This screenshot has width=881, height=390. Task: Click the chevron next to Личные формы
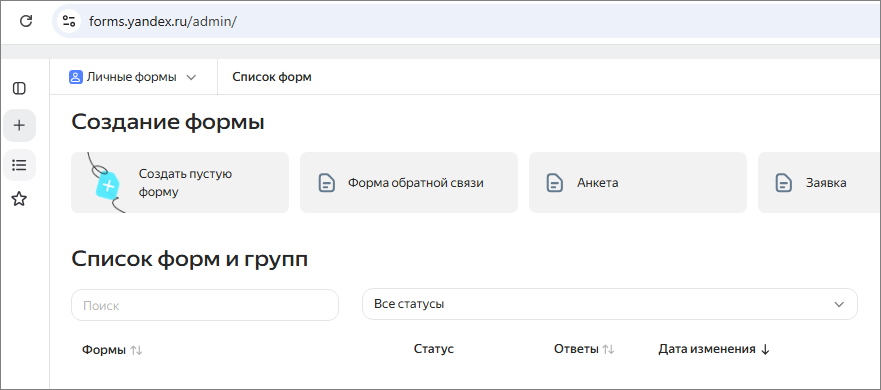point(191,78)
